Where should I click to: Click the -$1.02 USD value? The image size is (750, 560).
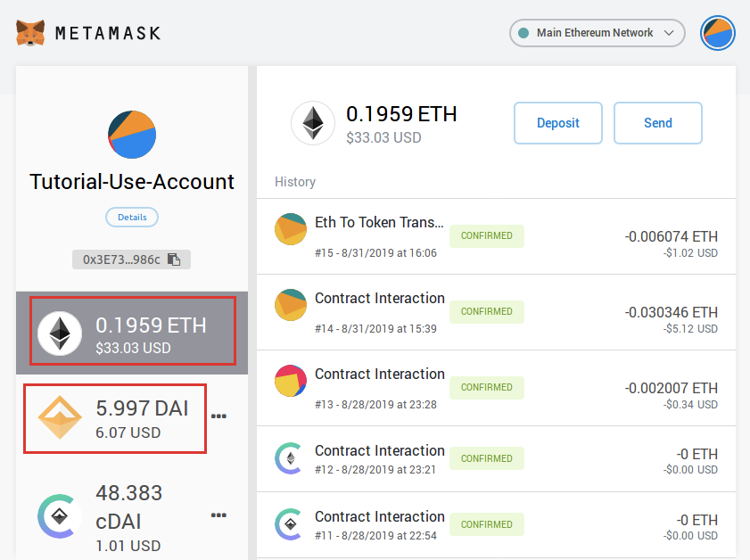(690, 253)
